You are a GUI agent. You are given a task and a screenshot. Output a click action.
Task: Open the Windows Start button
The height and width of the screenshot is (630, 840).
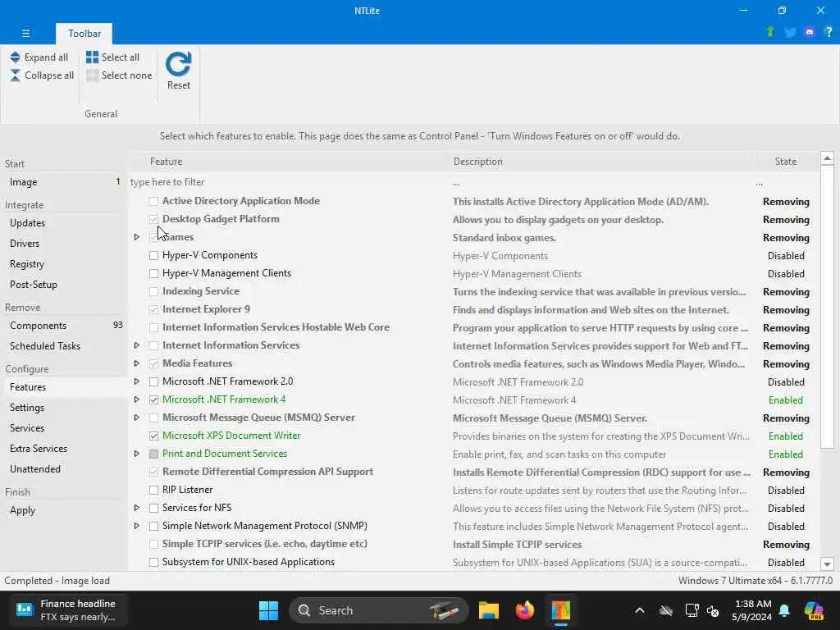click(268, 610)
